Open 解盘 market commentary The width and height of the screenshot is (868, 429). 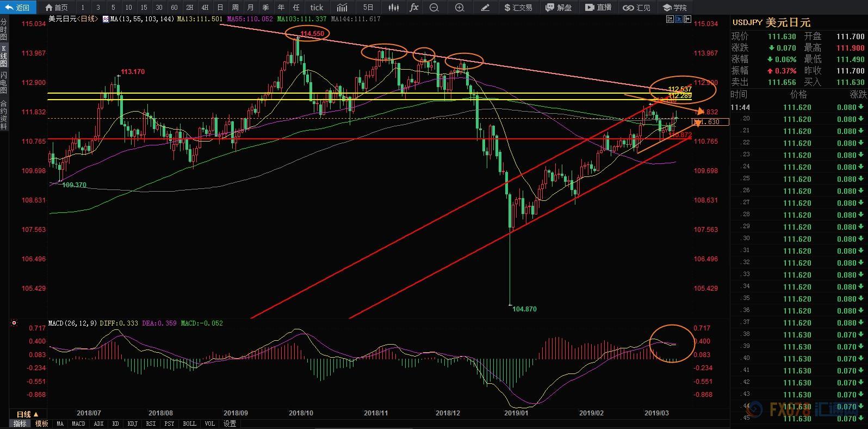[x=559, y=7]
